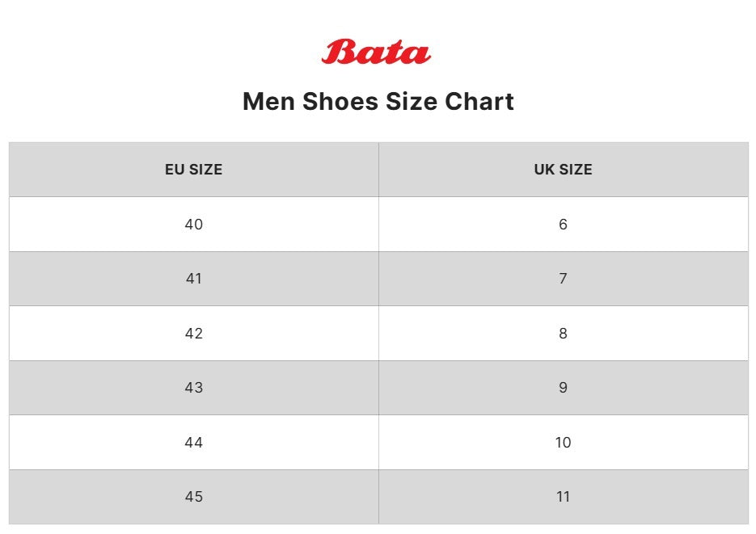This screenshot has height=534, width=756.
Task: Click the word Chart in the heading
Action: [479, 102]
